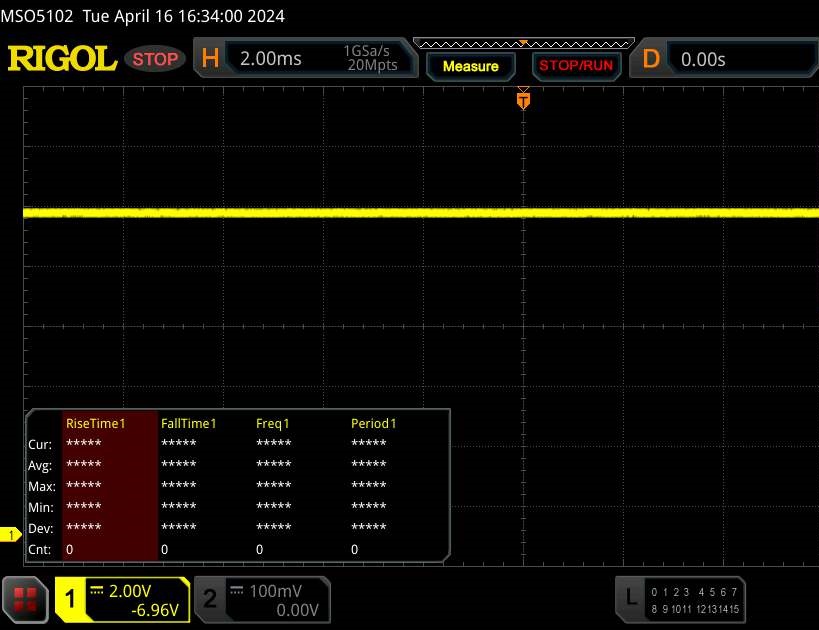Viewport: 819px width, 630px height.
Task: Open the 1GSa/s 20Mpts acquisition setting
Action: [x=370, y=59]
